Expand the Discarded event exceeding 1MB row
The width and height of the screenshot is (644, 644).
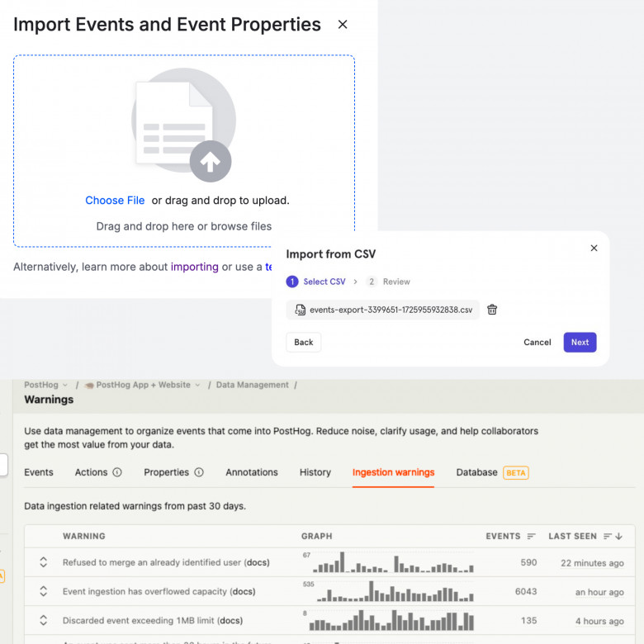(x=43, y=620)
